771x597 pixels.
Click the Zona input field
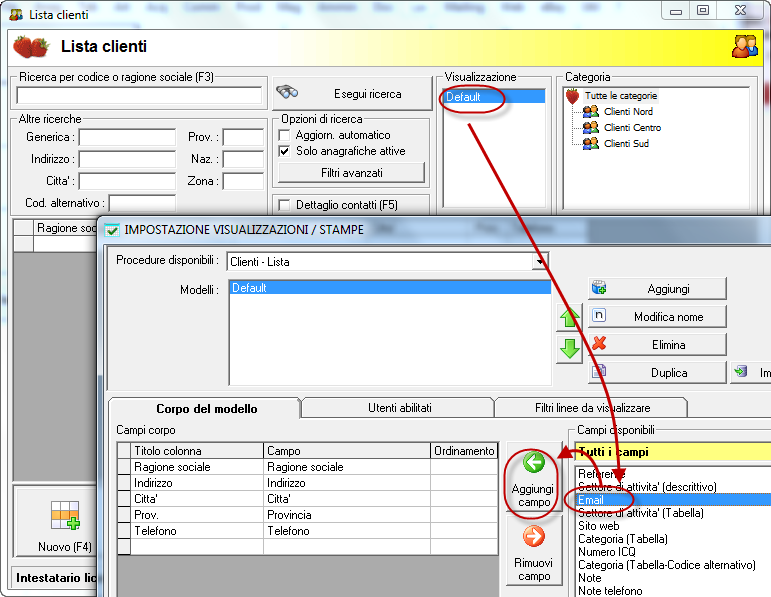[243, 181]
